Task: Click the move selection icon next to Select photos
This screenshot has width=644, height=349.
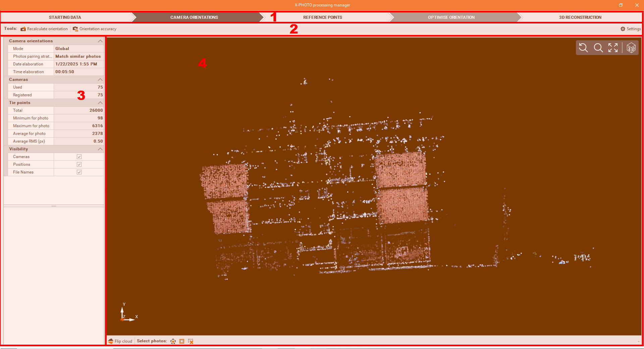Action: pyautogui.click(x=173, y=341)
